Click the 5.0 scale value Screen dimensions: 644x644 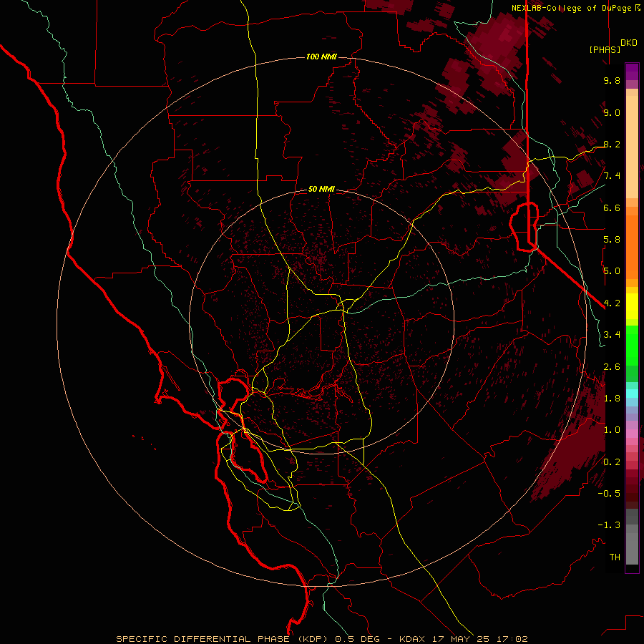point(612,271)
